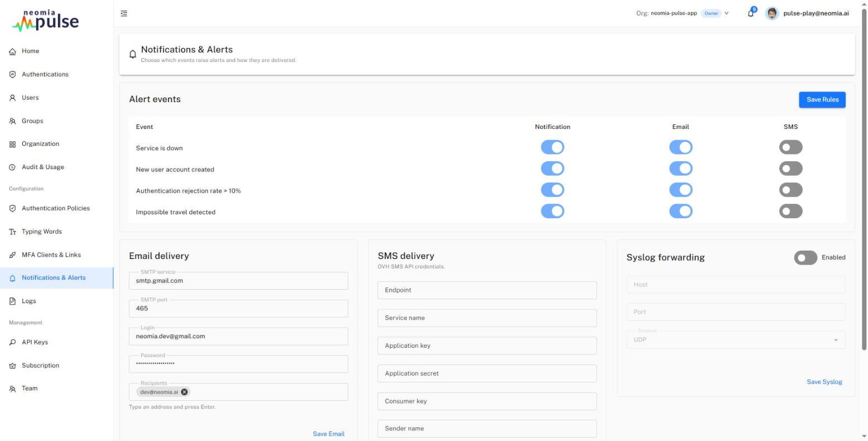Enable Syslog forwarding switch
The height and width of the screenshot is (441, 868).
(x=806, y=257)
